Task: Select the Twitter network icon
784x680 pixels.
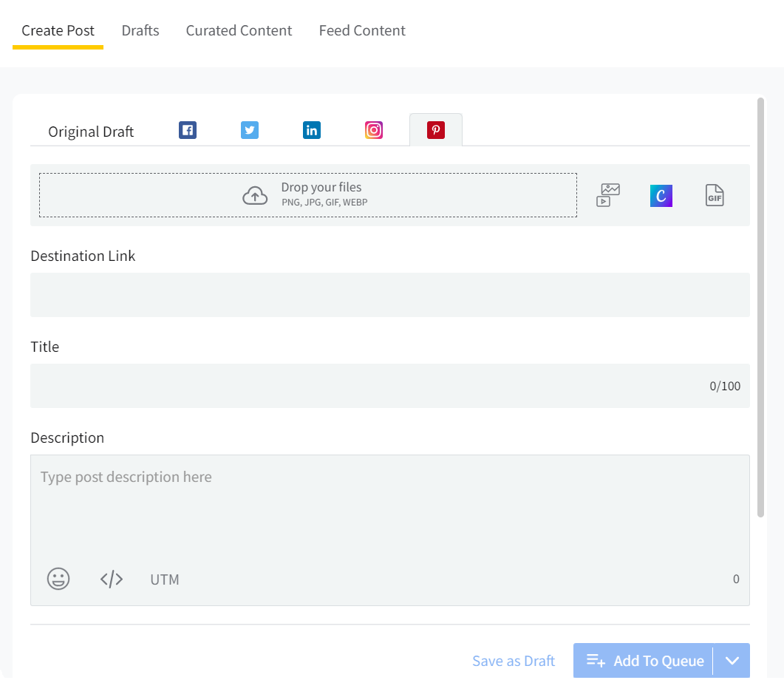Action: pos(249,129)
